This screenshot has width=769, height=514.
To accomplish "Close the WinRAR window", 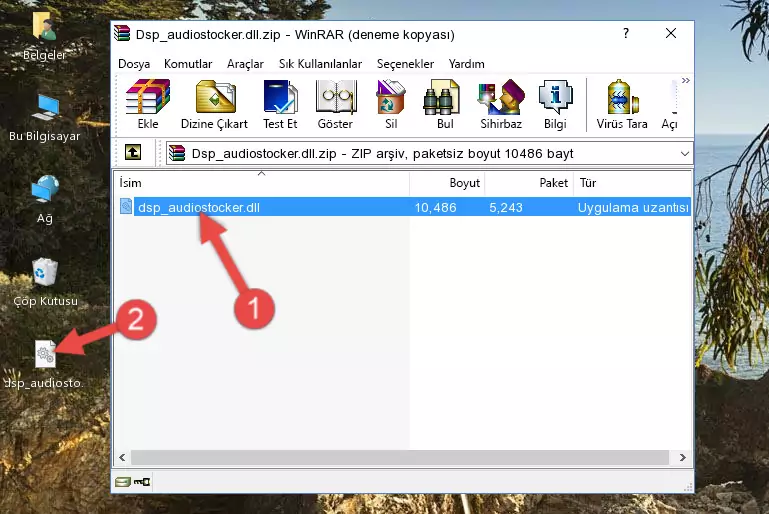I will (671, 33).
